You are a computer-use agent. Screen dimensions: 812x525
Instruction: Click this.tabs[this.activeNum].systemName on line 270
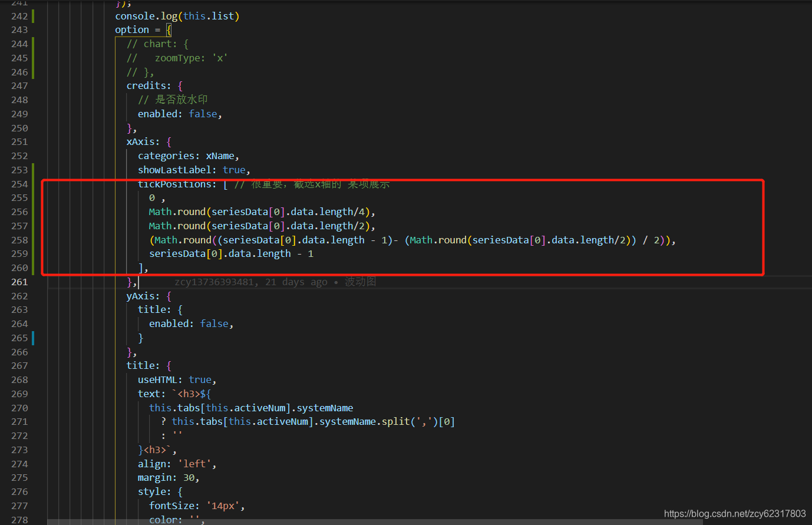[251, 408]
